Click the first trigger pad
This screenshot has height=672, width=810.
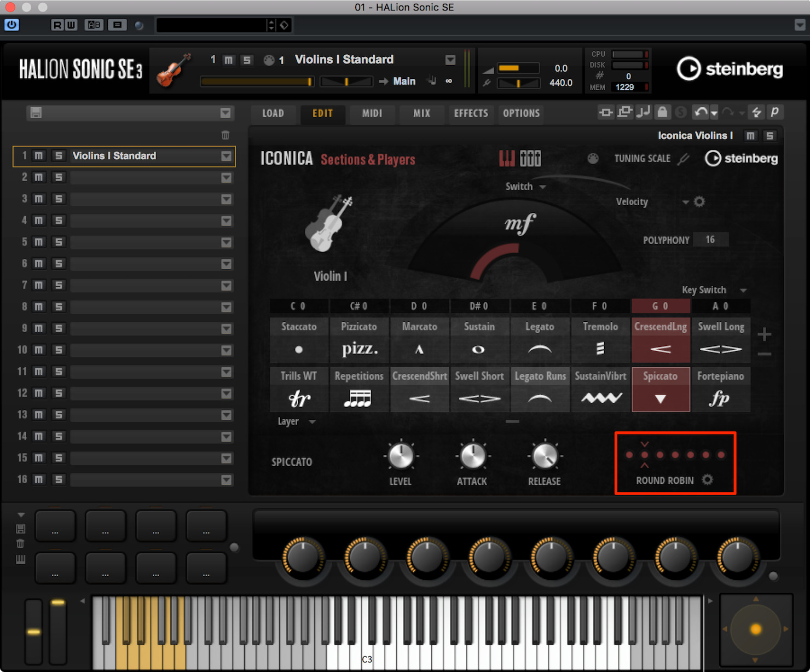[x=55, y=525]
